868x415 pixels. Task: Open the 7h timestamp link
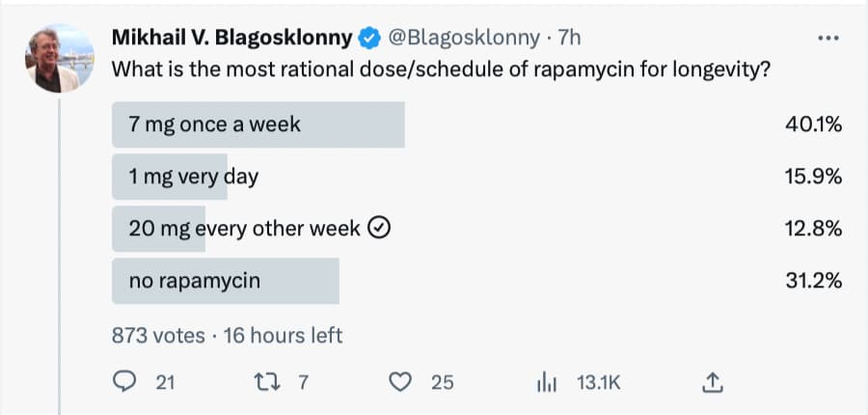569,39
